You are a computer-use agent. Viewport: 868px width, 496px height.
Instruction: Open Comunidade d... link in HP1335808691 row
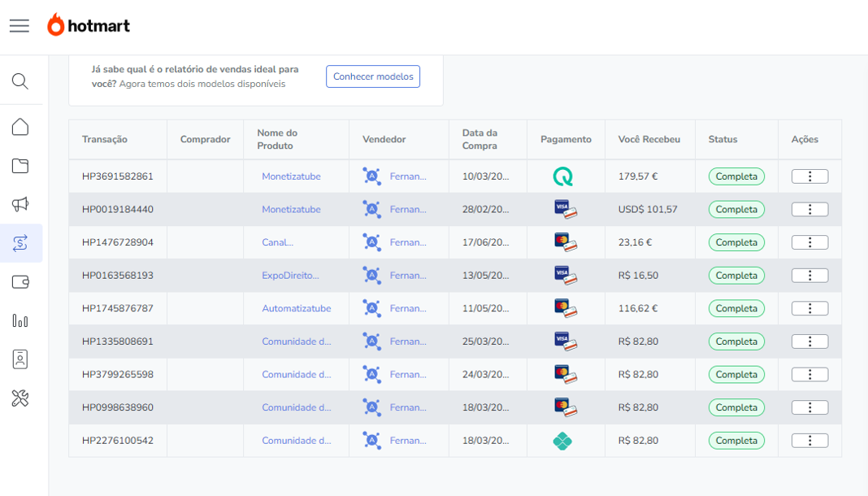point(296,342)
